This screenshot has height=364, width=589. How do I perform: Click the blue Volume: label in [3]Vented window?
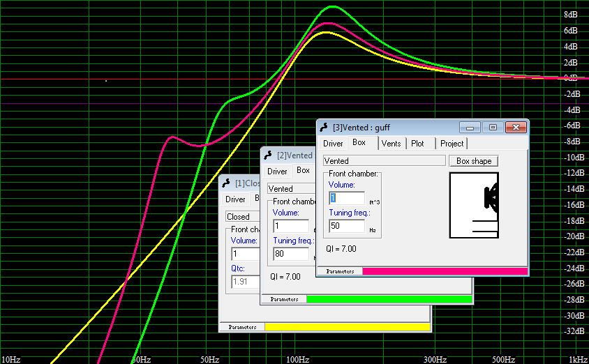point(341,185)
